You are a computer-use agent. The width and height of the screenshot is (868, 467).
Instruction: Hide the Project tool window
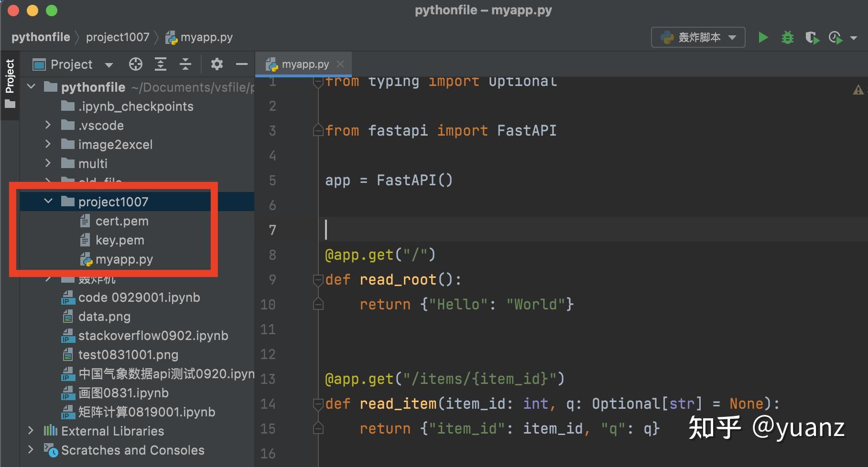tap(242, 64)
